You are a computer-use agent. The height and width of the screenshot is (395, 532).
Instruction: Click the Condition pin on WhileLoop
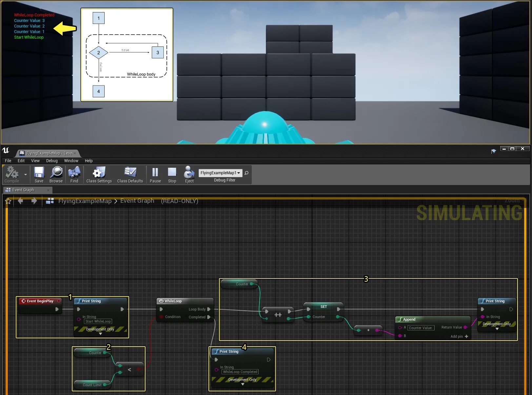pyautogui.click(x=161, y=317)
